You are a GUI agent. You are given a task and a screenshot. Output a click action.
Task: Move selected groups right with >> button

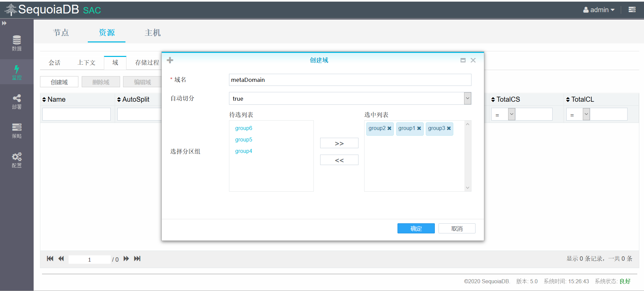pyautogui.click(x=339, y=143)
